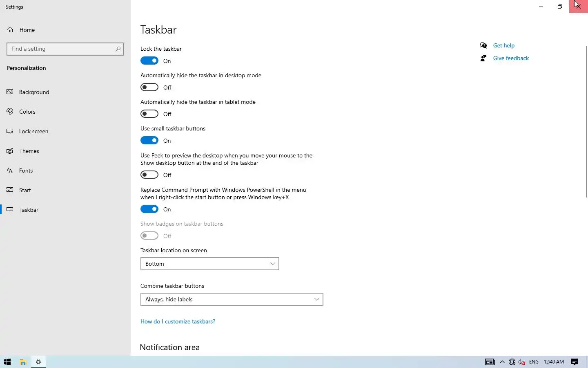This screenshot has width=588, height=368.
Task: Disable Replace Command Prompt with PowerShell toggle
Action: click(x=149, y=209)
